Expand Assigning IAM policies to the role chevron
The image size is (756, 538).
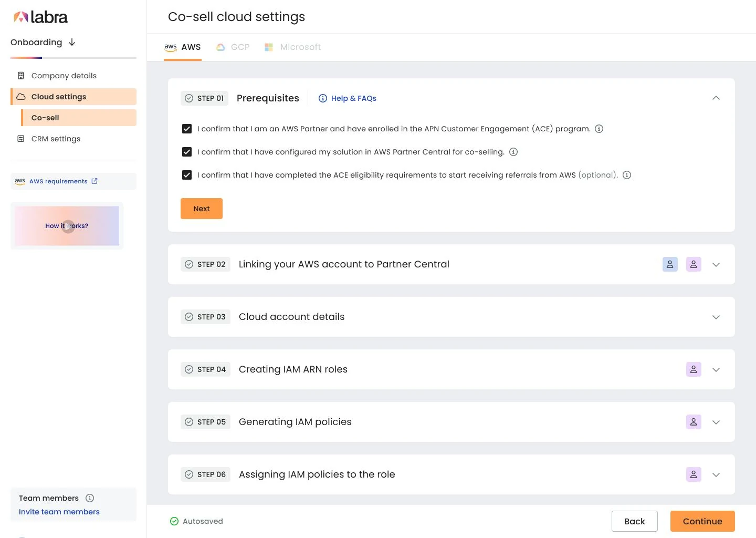tap(716, 474)
